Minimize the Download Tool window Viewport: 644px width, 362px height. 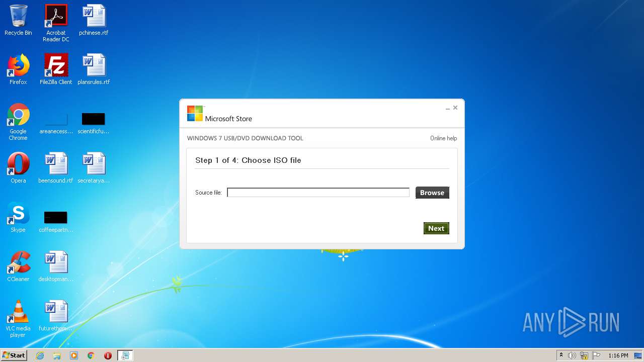(x=447, y=108)
